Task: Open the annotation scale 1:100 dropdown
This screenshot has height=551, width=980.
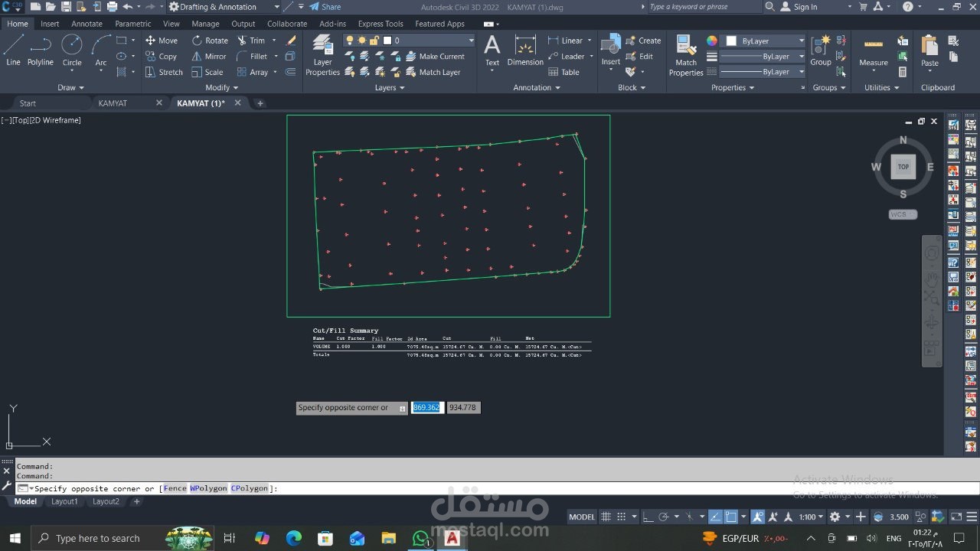Action: (x=812, y=517)
